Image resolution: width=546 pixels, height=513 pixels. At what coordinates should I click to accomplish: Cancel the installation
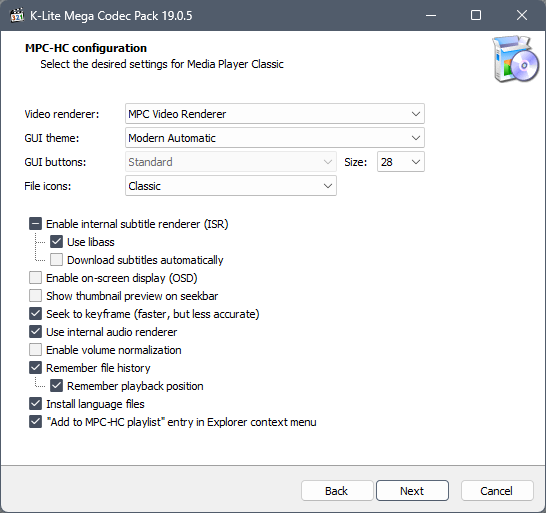coord(497,491)
